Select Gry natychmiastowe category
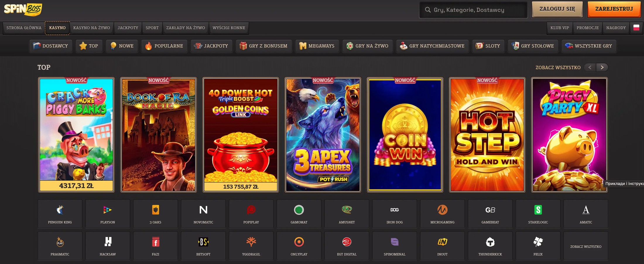Viewport: 644px width, 264px height. [x=432, y=46]
